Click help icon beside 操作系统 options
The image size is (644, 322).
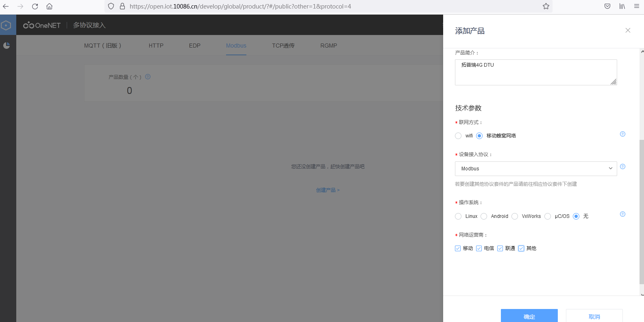click(622, 214)
